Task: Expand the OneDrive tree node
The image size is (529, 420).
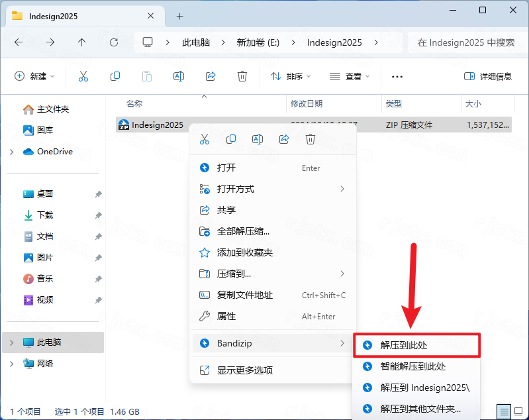Action: tap(12, 152)
